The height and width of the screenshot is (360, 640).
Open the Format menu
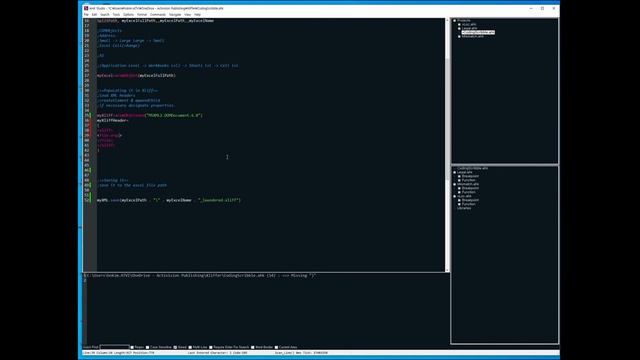[142, 15]
